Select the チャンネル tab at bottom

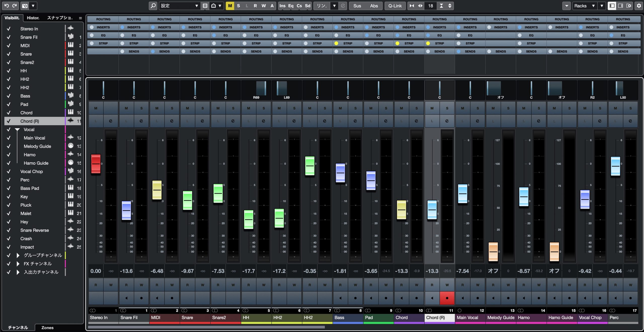coord(18,327)
